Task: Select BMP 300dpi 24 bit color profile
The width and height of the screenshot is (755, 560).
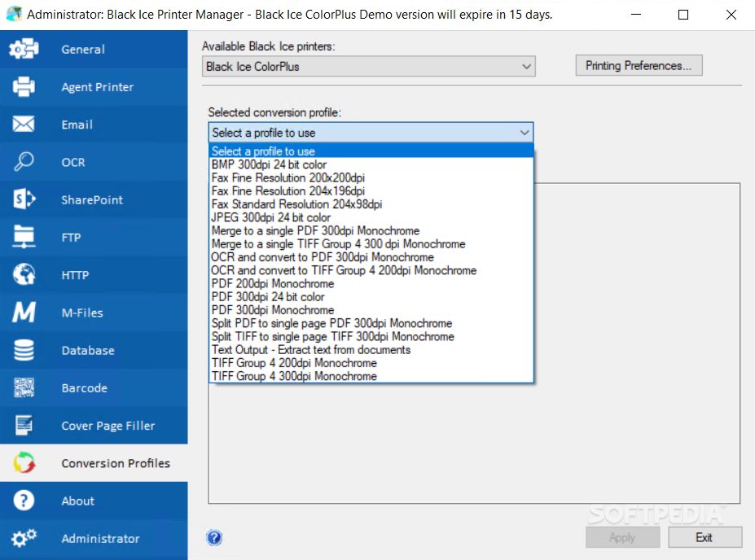Action: [371, 164]
